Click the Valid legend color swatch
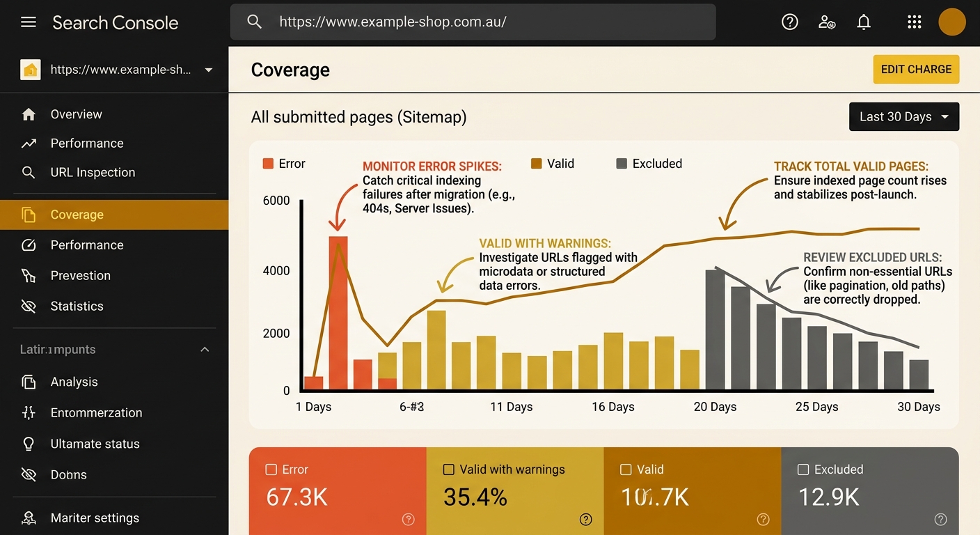This screenshot has width=980, height=535. (x=536, y=164)
